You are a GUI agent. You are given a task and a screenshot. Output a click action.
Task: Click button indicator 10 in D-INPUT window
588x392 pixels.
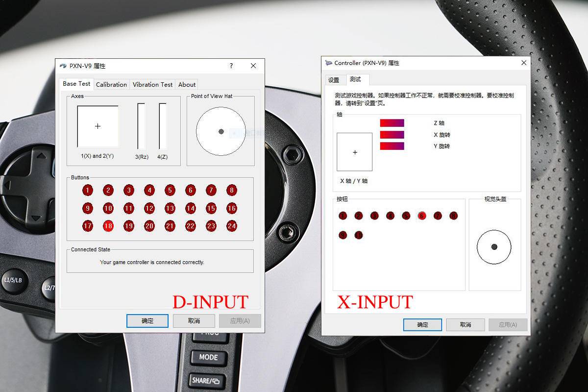point(108,208)
